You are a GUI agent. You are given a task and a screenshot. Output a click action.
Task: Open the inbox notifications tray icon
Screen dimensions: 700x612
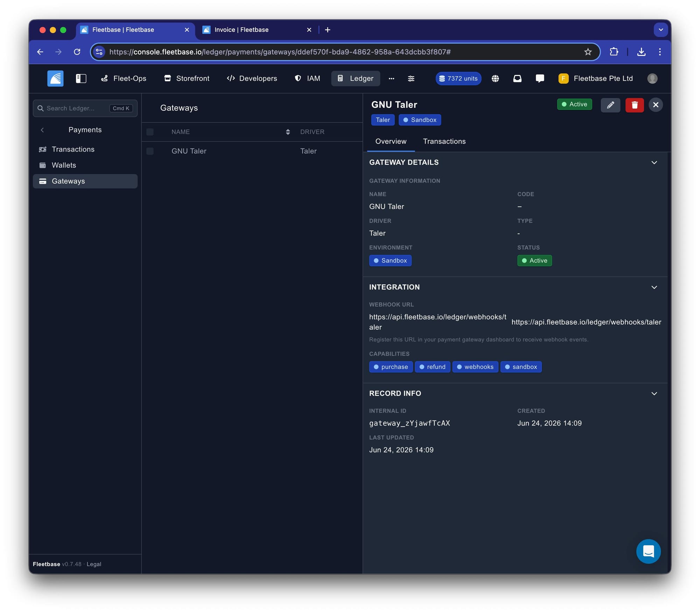(517, 79)
